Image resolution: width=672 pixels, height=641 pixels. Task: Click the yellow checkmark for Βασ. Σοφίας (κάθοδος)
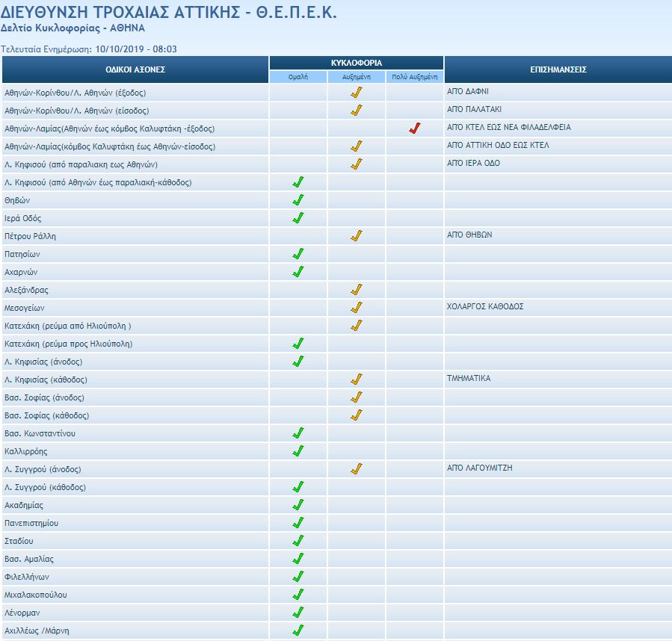pyautogui.click(x=357, y=415)
